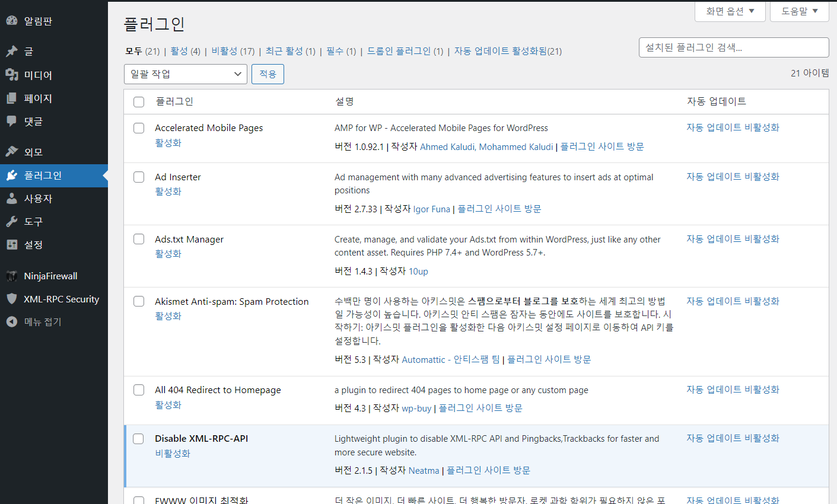Click the comment bubble icon beside 댓글
Viewport: 837px width, 504px height.
pos(12,121)
